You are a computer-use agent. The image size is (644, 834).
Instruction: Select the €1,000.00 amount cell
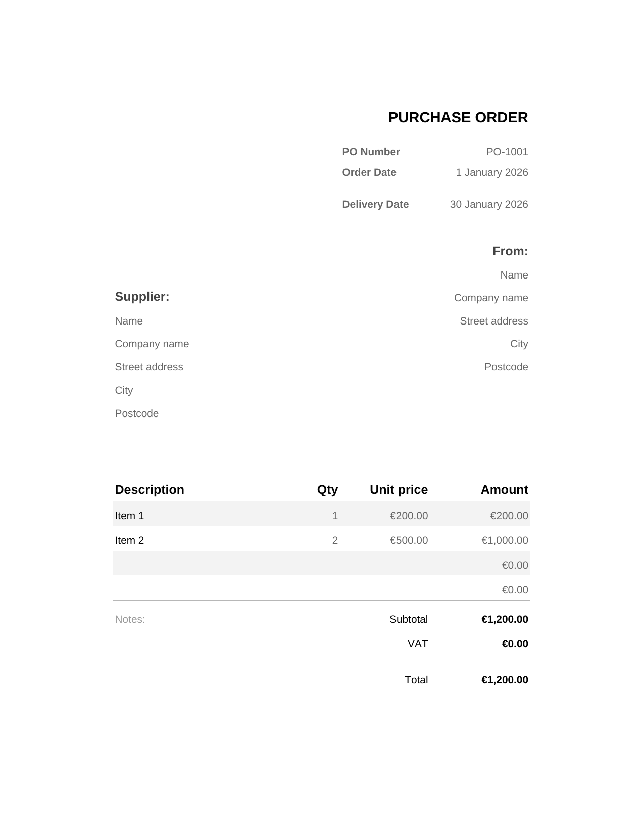(x=505, y=540)
